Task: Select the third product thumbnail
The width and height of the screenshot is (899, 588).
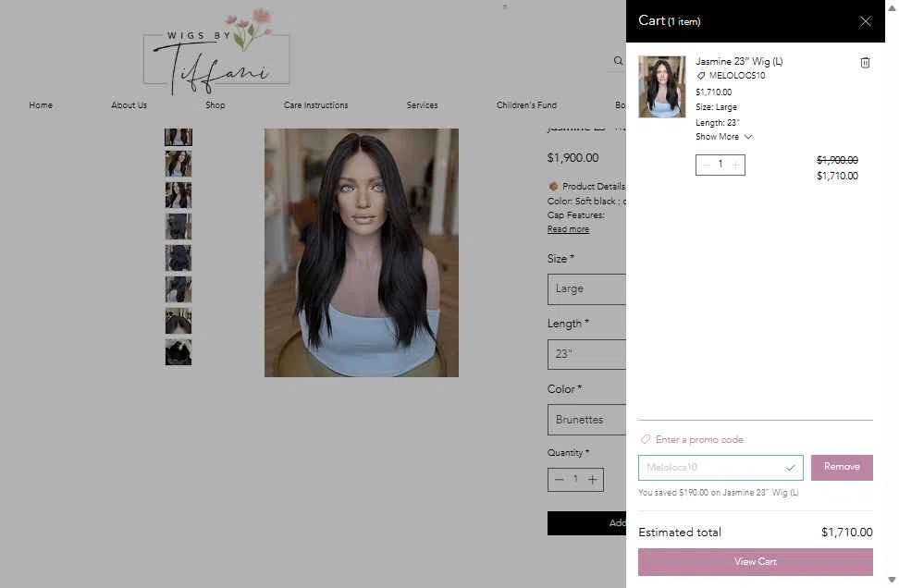Action: click(179, 195)
